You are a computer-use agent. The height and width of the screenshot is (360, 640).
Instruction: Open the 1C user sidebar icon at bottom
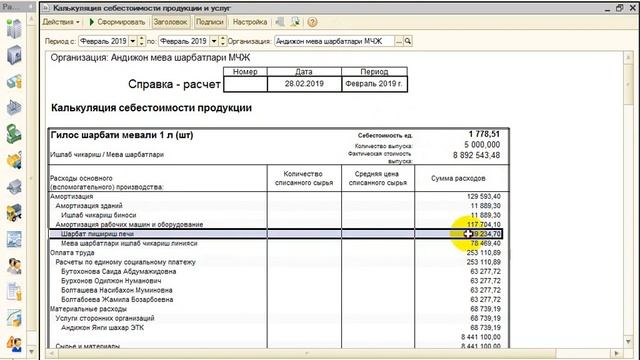(14, 344)
